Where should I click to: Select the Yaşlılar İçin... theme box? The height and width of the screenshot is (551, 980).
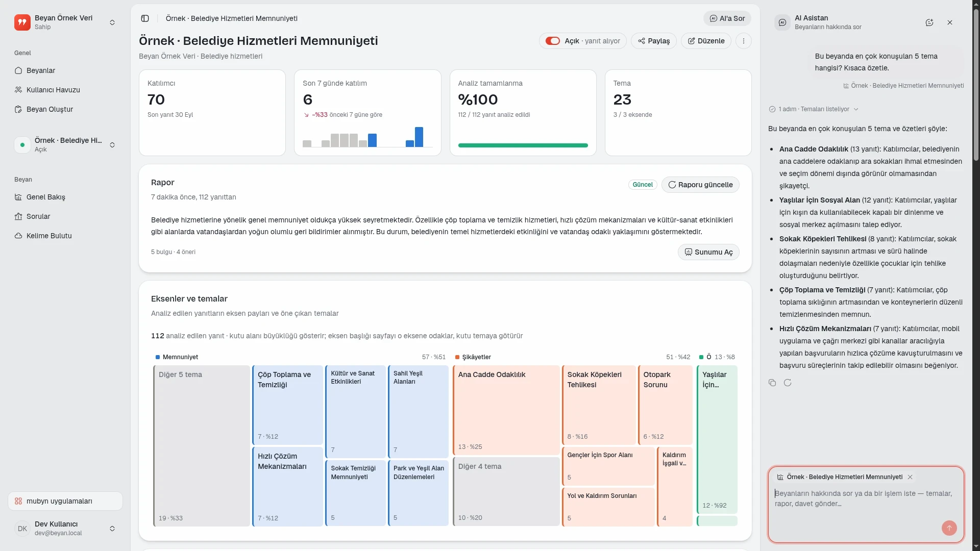(x=717, y=440)
